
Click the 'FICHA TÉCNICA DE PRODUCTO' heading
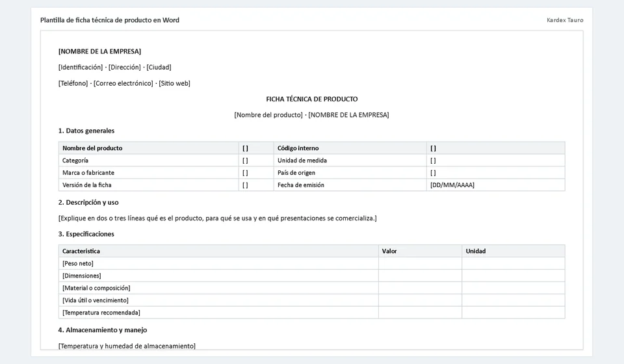click(312, 99)
